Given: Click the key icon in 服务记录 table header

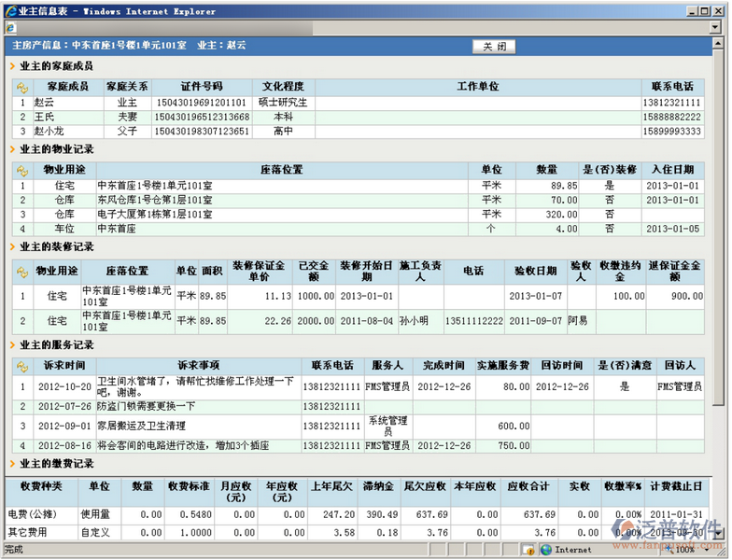Looking at the screenshot, I should pyautogui.click(x=22, y=366).
